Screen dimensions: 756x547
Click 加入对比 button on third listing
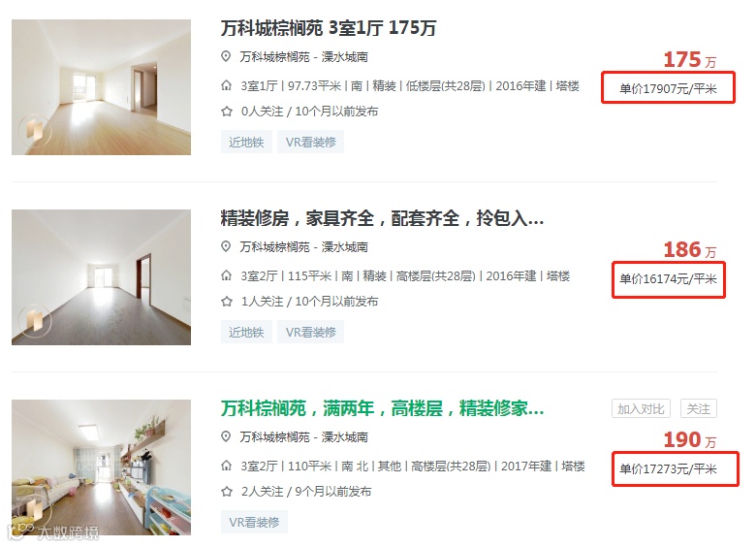pos(641,408)
